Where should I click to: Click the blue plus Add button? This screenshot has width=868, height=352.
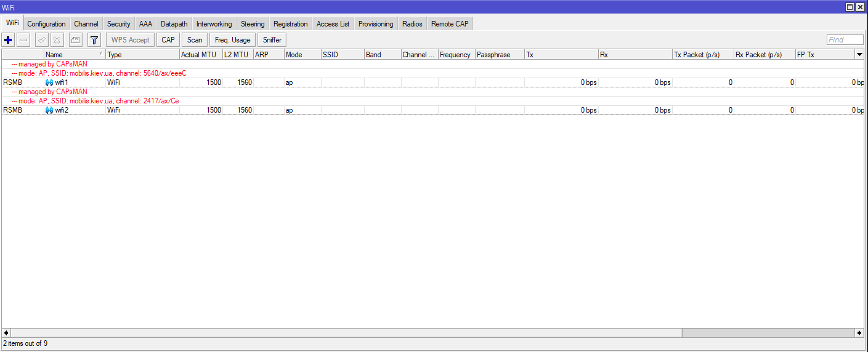click(8, 40)
